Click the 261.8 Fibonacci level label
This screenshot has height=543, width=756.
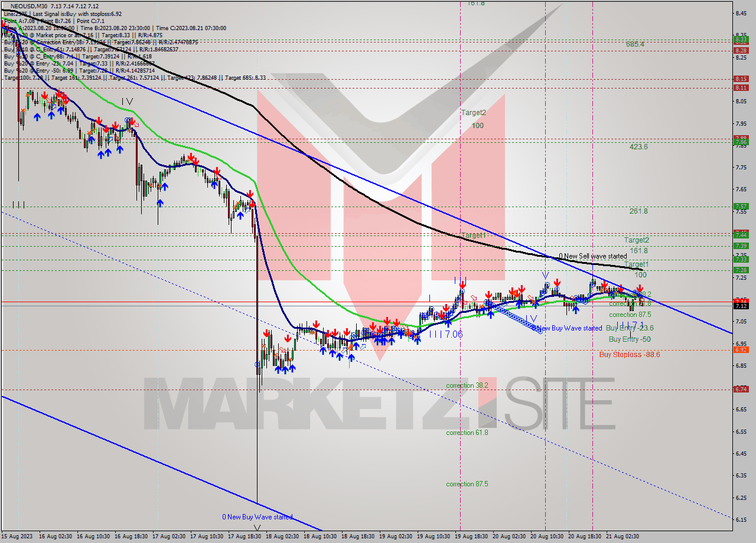[x=638, y=211]
